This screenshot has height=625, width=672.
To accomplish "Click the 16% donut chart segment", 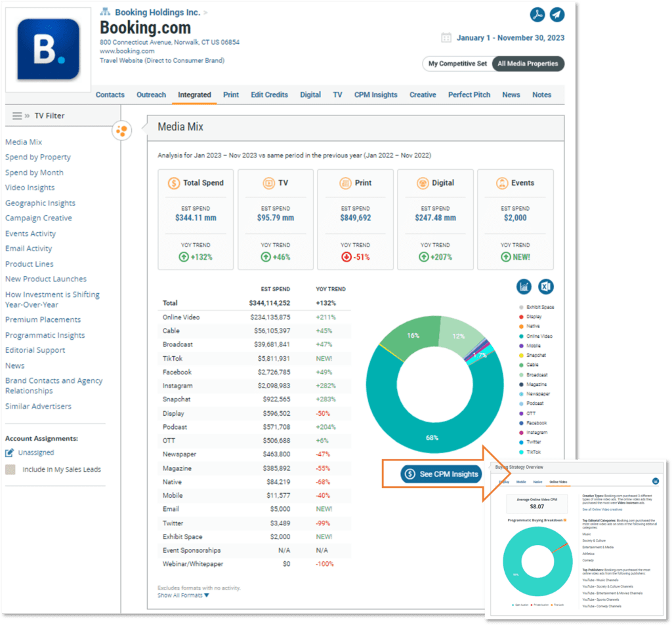I will [x=412, y=335].
